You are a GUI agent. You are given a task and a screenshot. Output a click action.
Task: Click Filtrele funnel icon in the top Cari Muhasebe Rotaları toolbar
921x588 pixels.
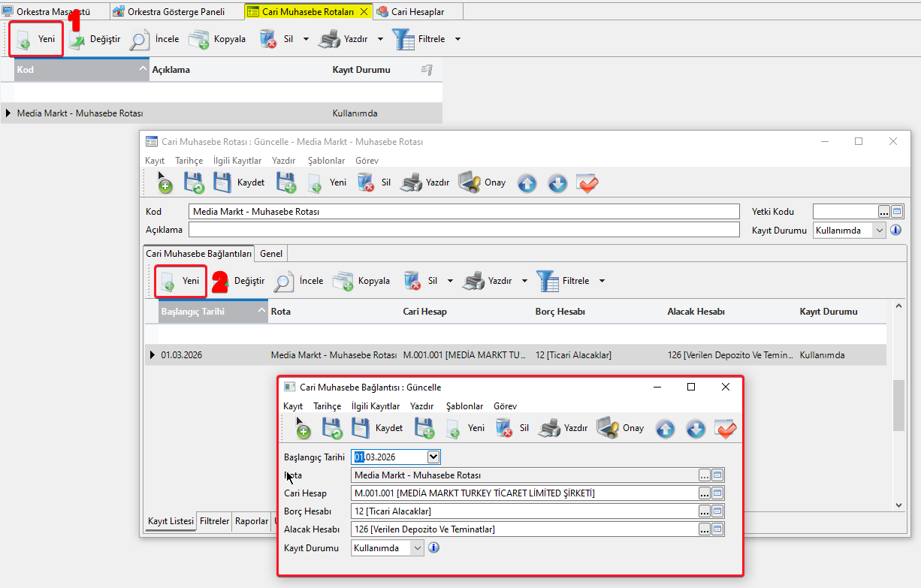click(403, 39)
